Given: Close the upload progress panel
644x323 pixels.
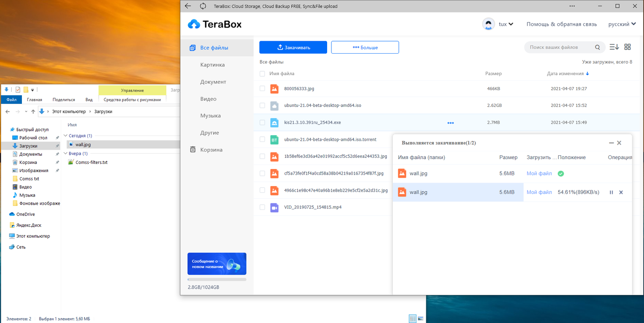Looking at the screenshot, I should tap(619, 143).
